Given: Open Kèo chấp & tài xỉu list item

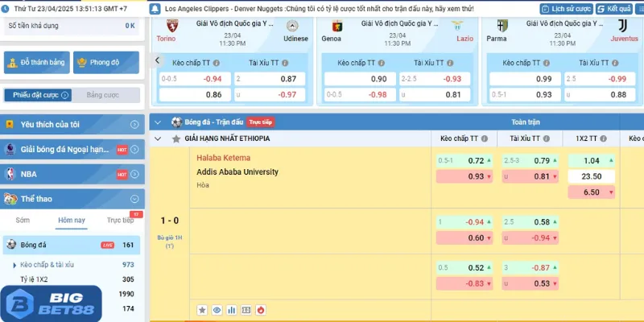Looking at the screenshot, I should point(47,264).
